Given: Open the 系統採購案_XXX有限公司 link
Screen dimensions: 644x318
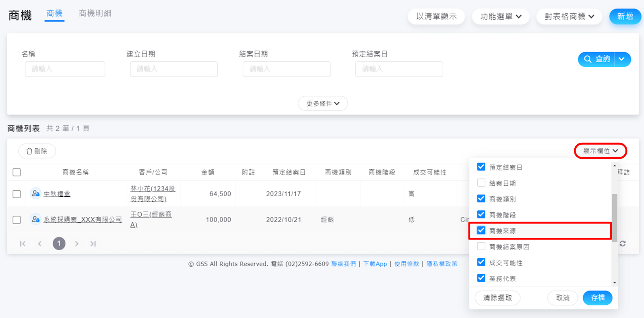Looking at the screenshot, I should 83,220.
